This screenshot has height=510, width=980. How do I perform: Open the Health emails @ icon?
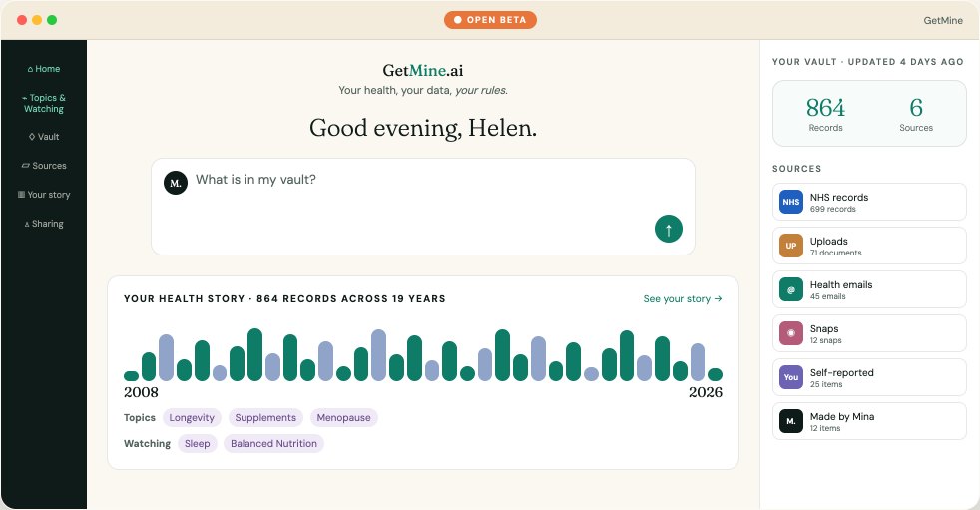coord(791,289)
